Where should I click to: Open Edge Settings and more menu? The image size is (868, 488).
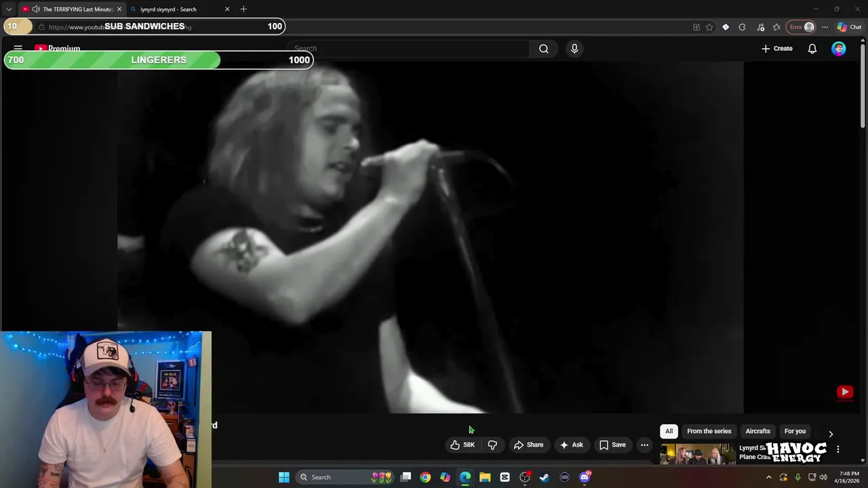click(825, 27)
